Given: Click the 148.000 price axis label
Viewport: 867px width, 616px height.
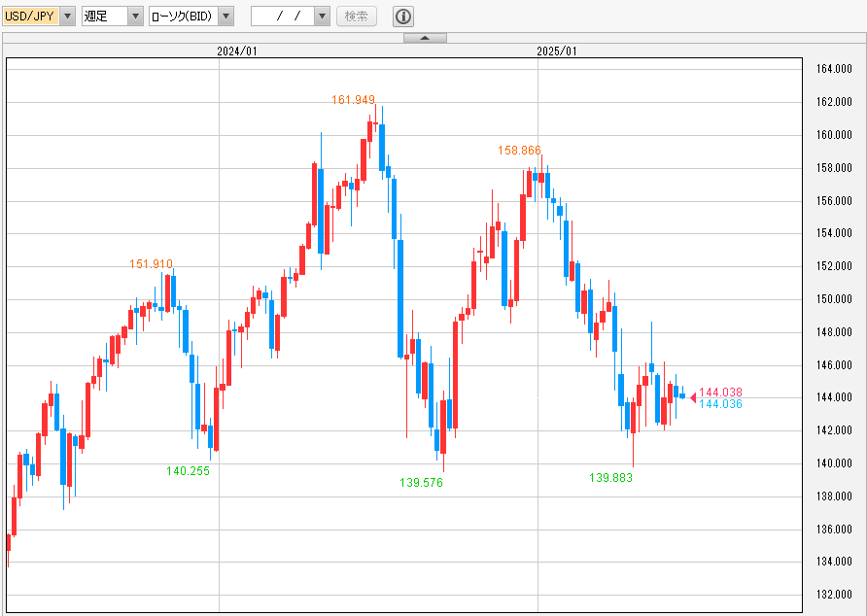Looking at the screenshot, I should coord(834,331).
